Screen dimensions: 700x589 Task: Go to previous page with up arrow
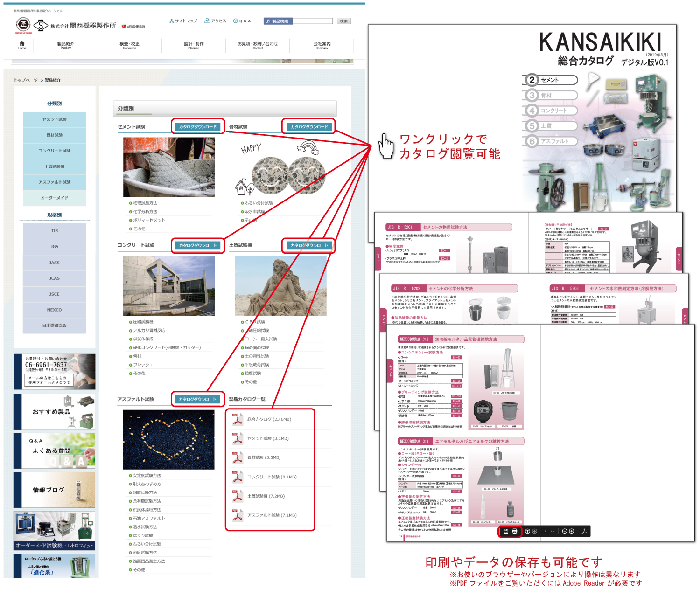point(528,531)
